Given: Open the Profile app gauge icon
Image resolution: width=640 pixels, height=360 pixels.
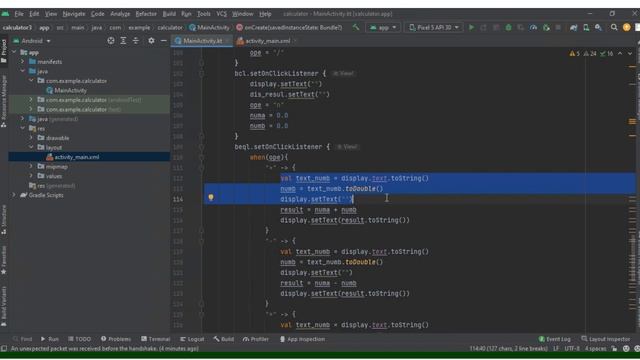Looking at the screenshot, I should click(x=533, y=27).
